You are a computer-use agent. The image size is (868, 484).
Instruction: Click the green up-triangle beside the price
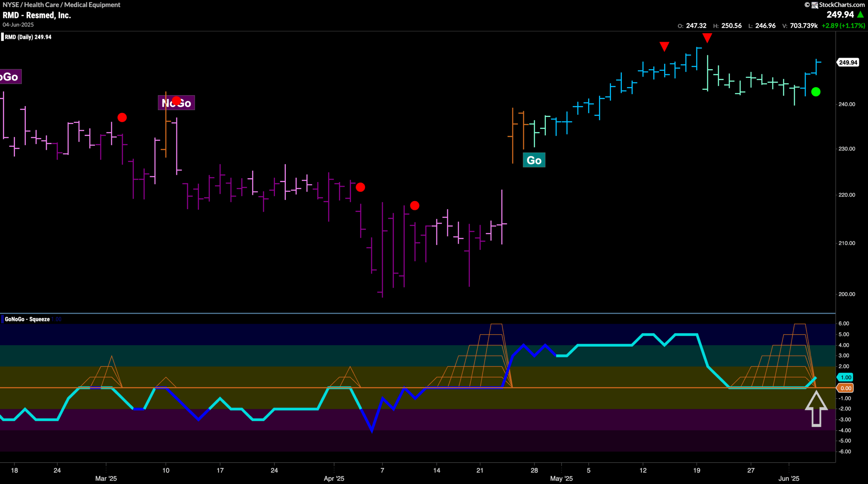(861, 15)
